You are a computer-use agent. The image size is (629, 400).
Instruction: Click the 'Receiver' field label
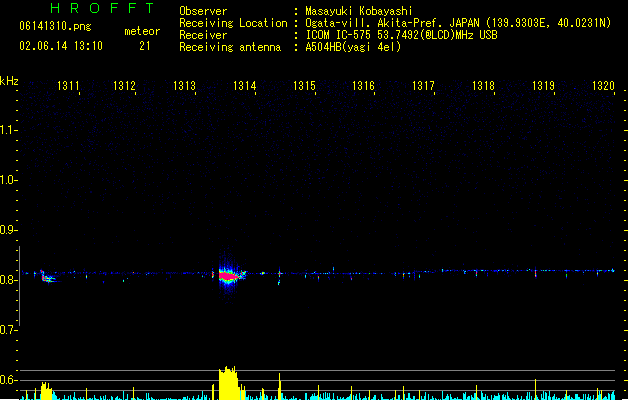pos(203,35)
